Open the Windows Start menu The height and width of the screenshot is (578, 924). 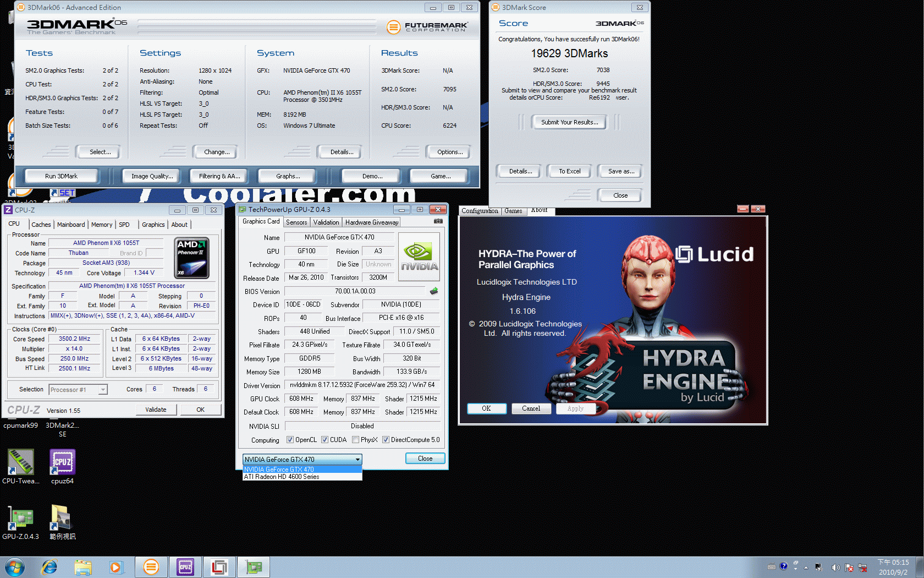[x=15, y=567]
